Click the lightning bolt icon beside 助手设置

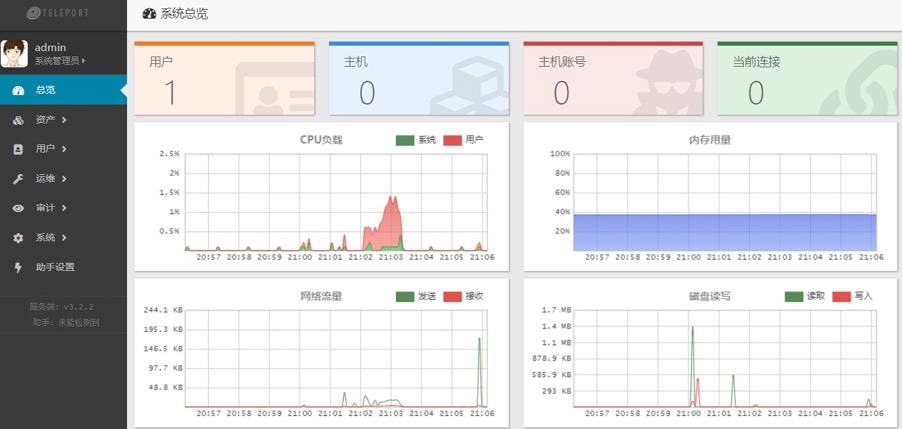point(18,267)
